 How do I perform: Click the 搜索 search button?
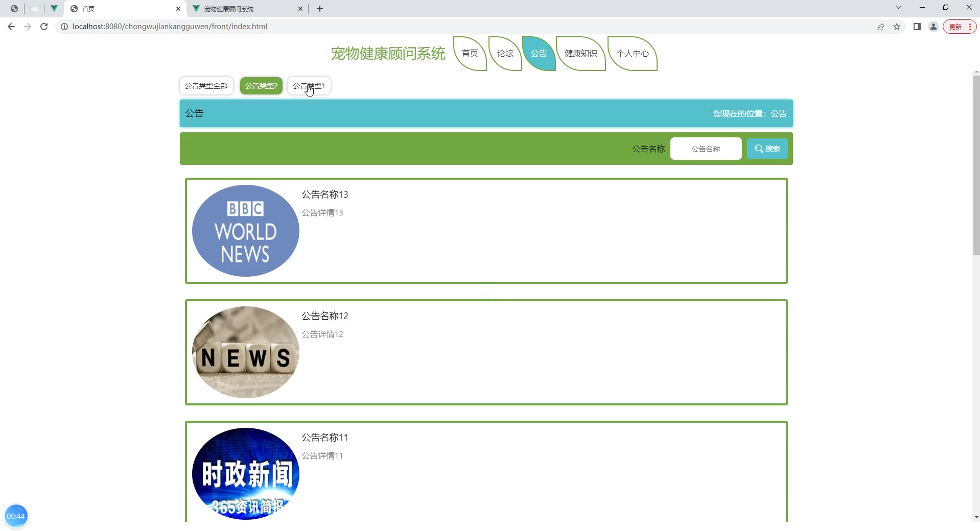[x=767, y=149]
